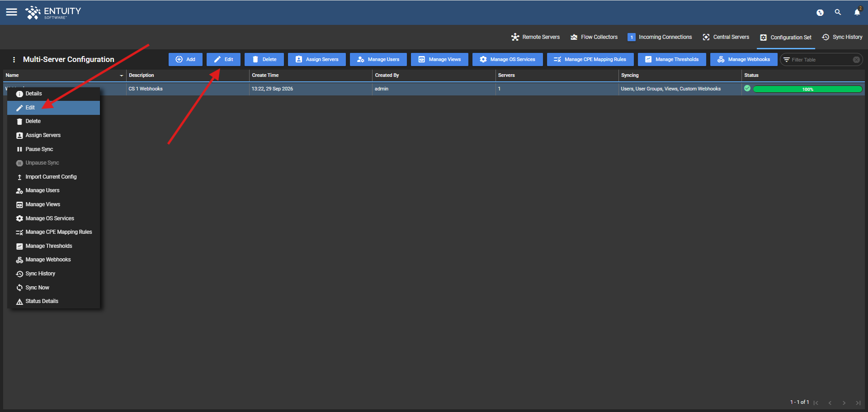Switch to Remote Servers tab
Screen dimensions: 868x412
click(535, 37)
